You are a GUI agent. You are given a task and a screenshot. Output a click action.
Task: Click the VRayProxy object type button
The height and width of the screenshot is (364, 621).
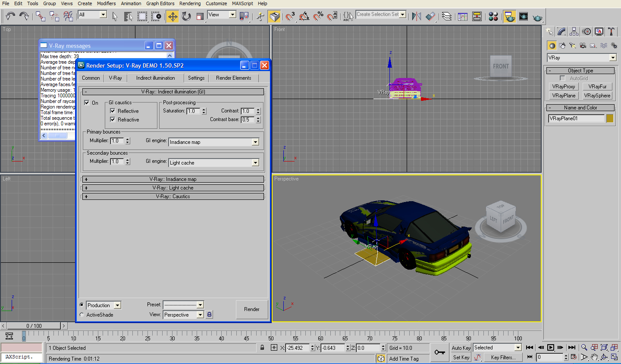pos(564,87)
